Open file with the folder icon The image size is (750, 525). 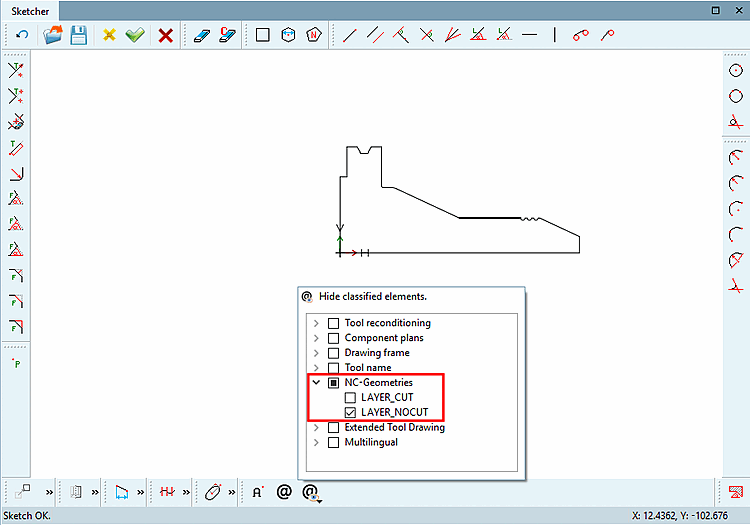tap(53, 35)
